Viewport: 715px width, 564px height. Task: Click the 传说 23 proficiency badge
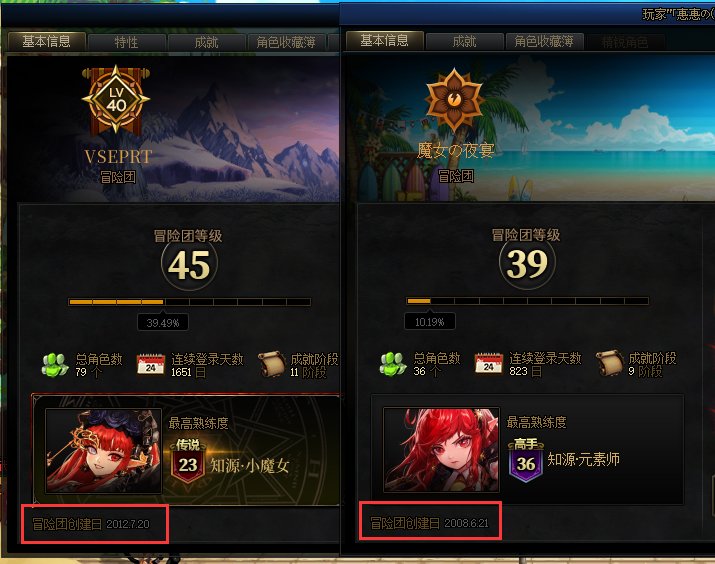pos(188,461)
